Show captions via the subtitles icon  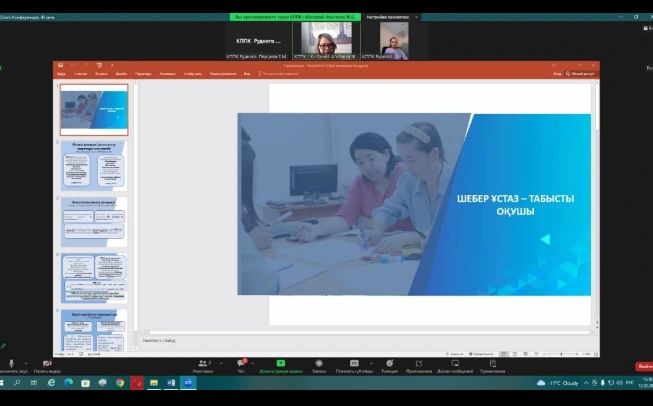click(354, 364)
